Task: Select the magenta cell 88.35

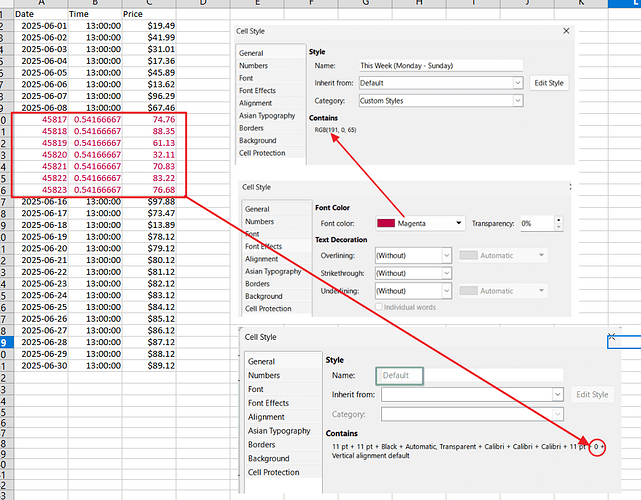Action: 149,131
